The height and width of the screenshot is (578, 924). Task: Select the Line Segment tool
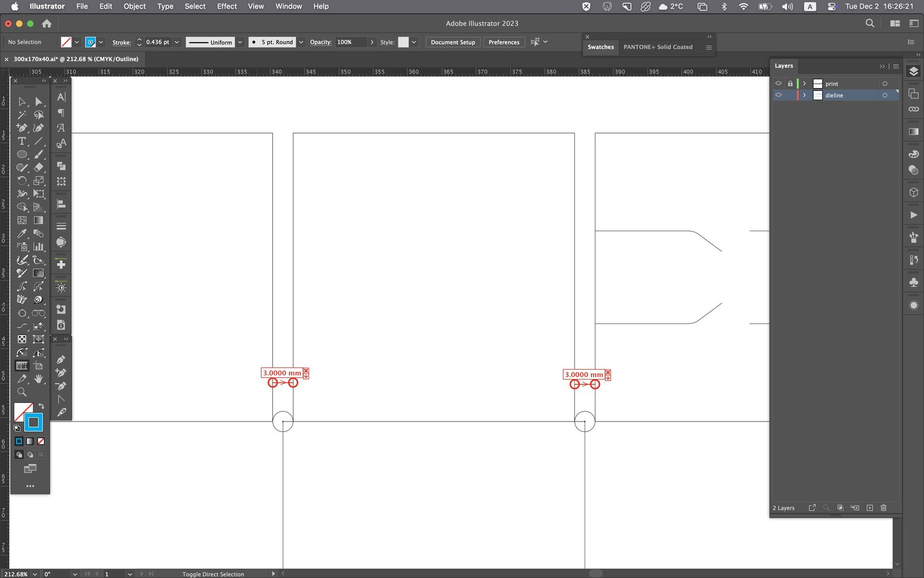click(39, 141)
